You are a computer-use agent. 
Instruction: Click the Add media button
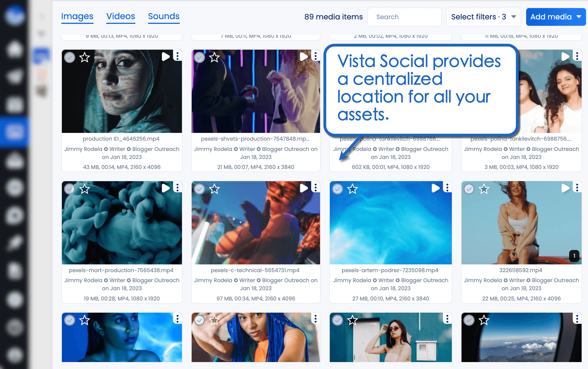coord(552,17)
